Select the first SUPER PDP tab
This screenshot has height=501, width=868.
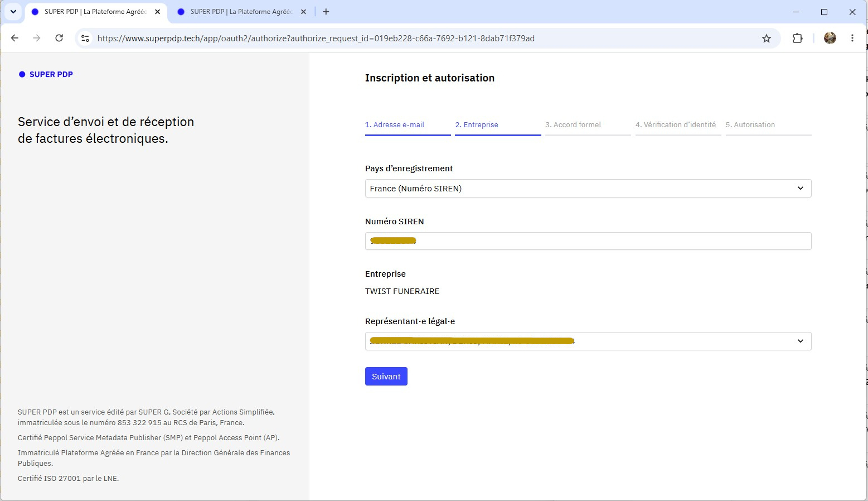point(95,12)
